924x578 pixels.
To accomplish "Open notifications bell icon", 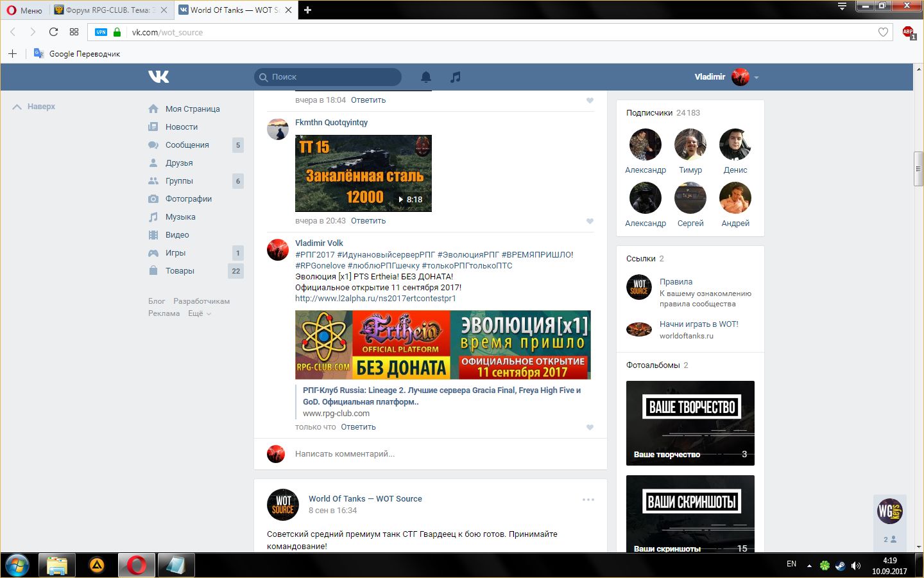I will (x=426, y=77).
